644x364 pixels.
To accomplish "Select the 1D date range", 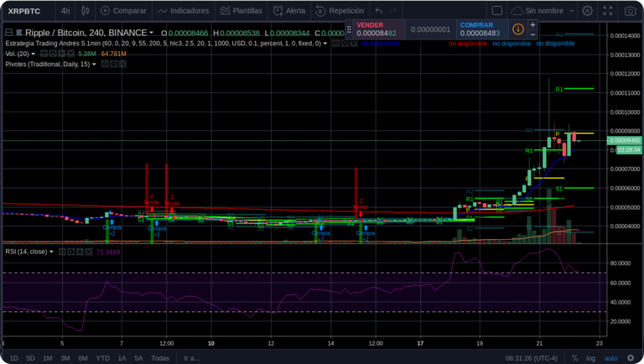I will pyautogui.click(x=14, y=358).
